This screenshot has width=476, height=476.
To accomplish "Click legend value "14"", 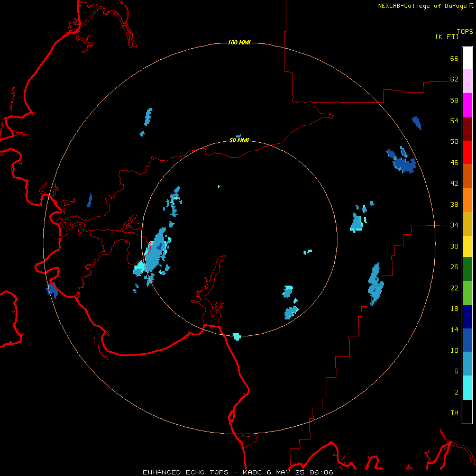I will [x=454, y=329].
